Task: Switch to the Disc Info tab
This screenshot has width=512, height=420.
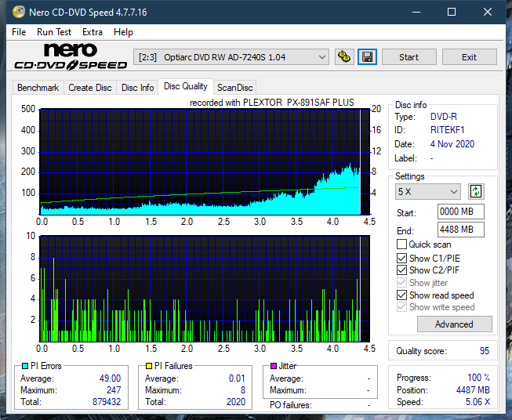Action: [x=137, y=88]
